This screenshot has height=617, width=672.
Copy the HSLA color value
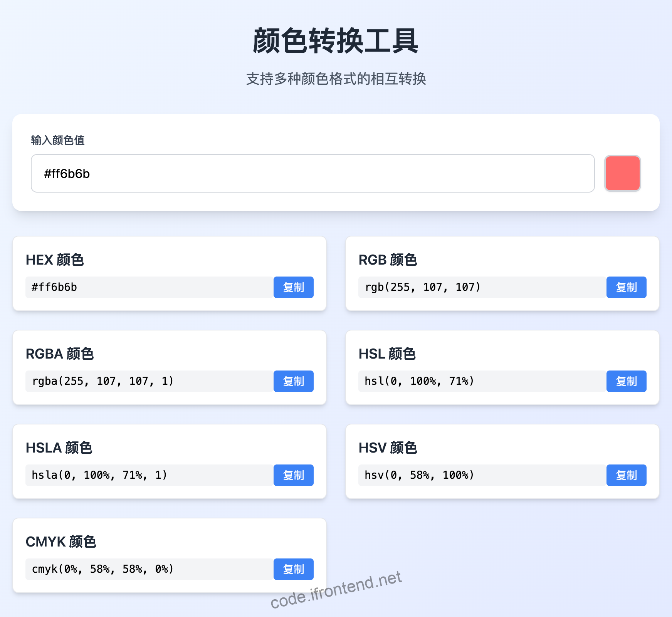coord(293,475)
